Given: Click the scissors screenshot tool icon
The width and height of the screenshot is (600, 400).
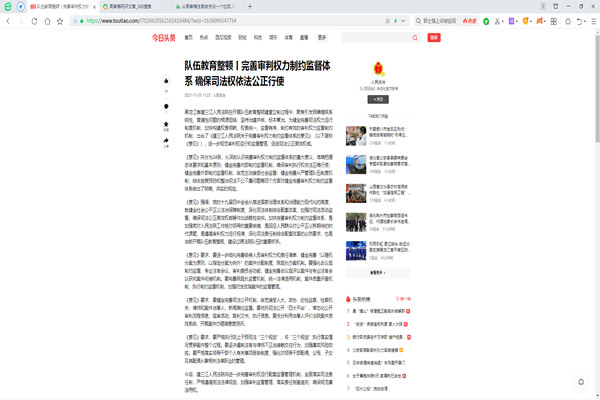Looking at the screenshot, I should 497,21.
